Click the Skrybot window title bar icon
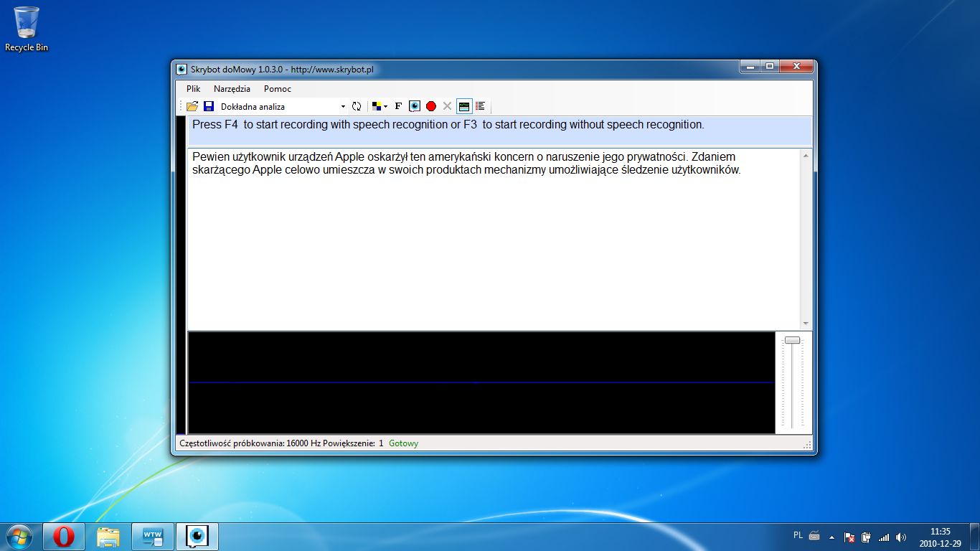 (x=182, y=70)
